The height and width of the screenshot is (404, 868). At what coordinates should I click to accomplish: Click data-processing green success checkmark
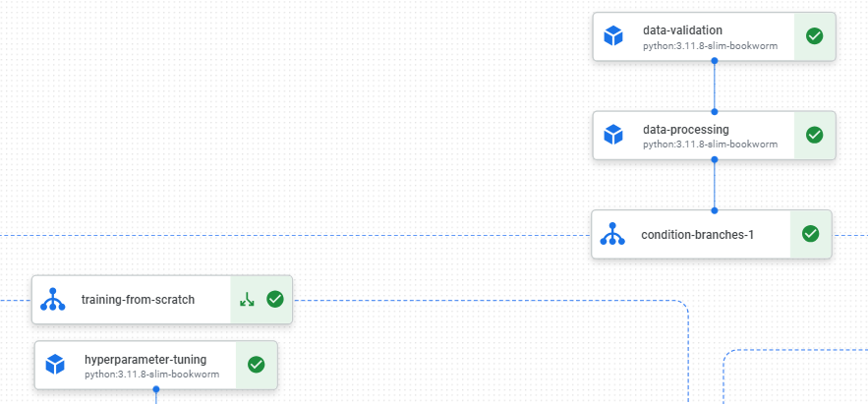[814, 135]
